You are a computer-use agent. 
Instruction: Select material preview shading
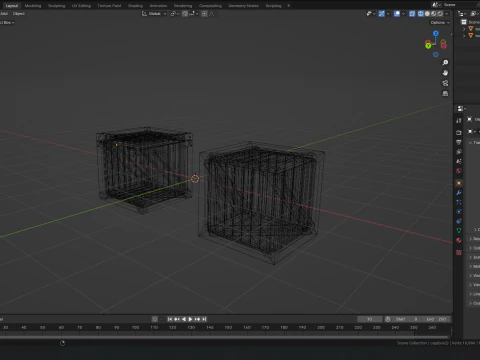(x=434, y=14)
